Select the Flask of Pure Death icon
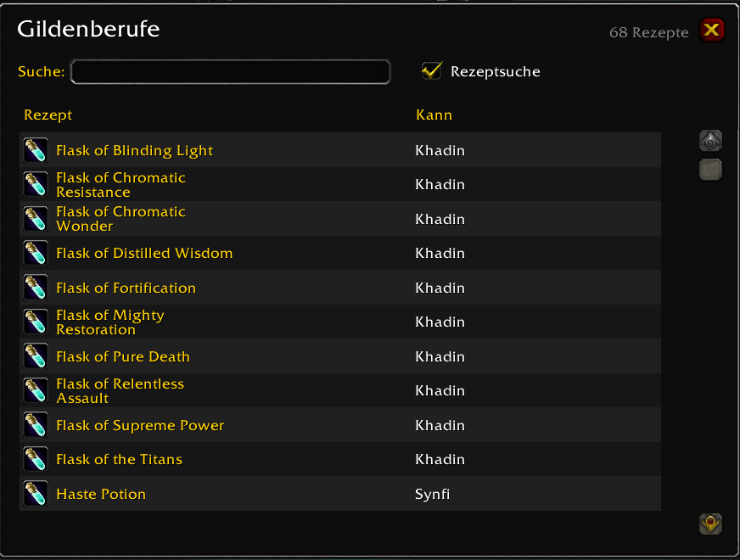 coord(36,356)
